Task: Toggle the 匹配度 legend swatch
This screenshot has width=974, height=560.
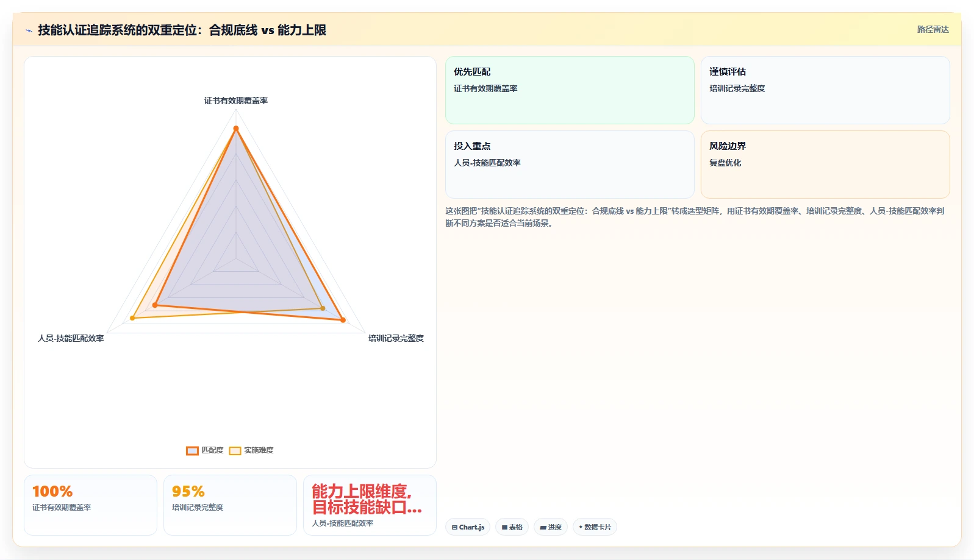Action: click(x=192, y=450)
